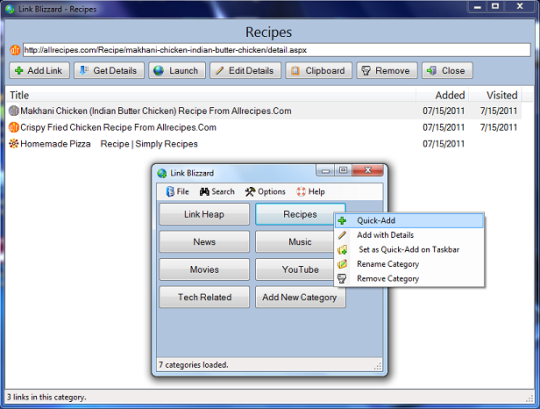Select Set as Quick-Add on Taskbar
This screenshot has height=409, width=540.
click(x=409, y=250)
